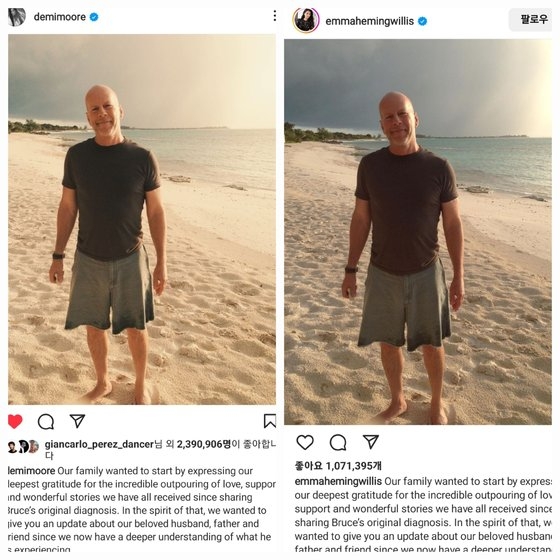The height and width of the screenshot is (560, 560).
Task: Share demimoore's post with paper plane icon
Action: (77, 421)
